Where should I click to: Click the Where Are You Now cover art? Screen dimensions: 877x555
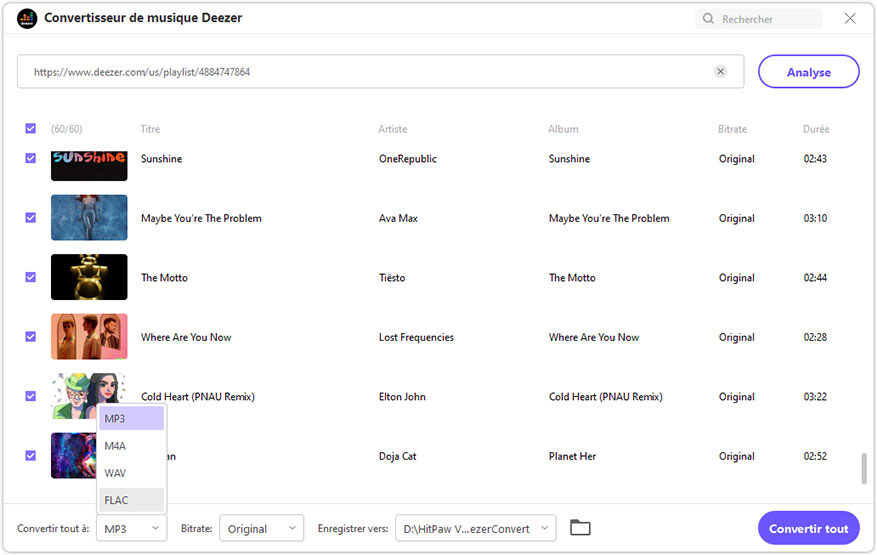click(x=89, y=337)
